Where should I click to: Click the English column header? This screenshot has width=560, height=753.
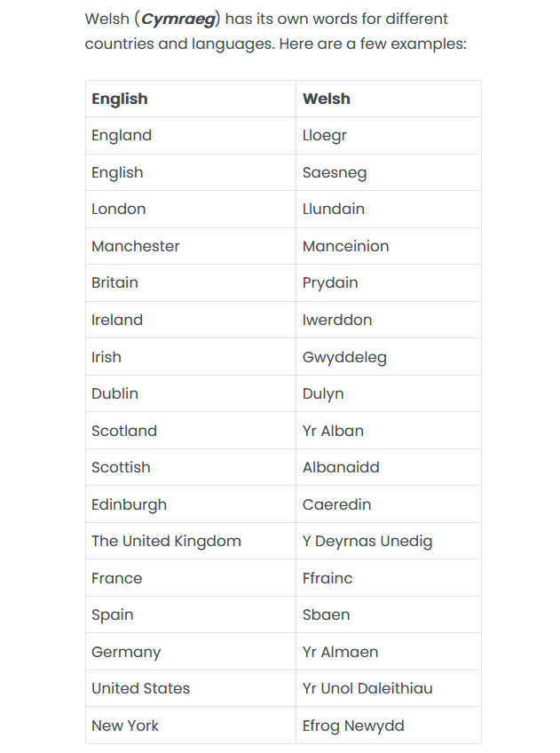click(x=120, y=99)
